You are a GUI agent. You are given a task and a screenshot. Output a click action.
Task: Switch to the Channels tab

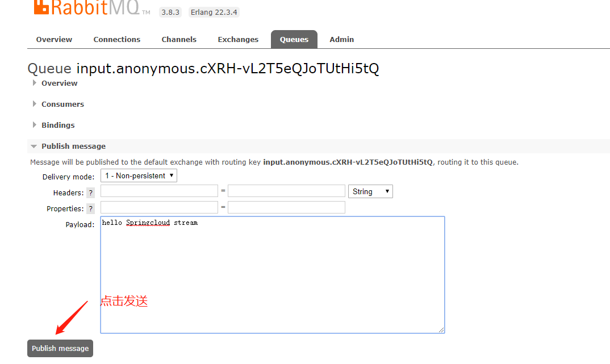pyautogui.click(x=179, y=40)
